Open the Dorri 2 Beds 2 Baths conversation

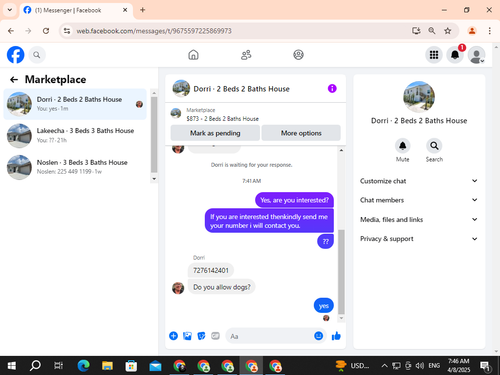coord(75,104)
